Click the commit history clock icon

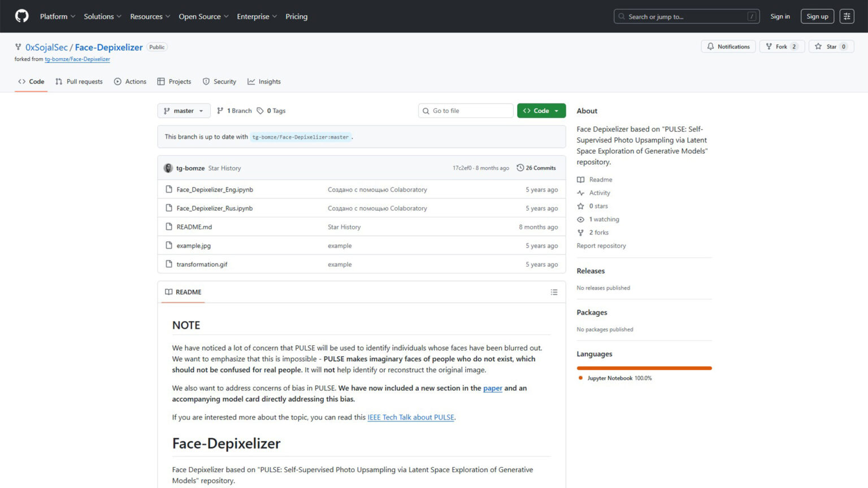(x=520, y=168)
